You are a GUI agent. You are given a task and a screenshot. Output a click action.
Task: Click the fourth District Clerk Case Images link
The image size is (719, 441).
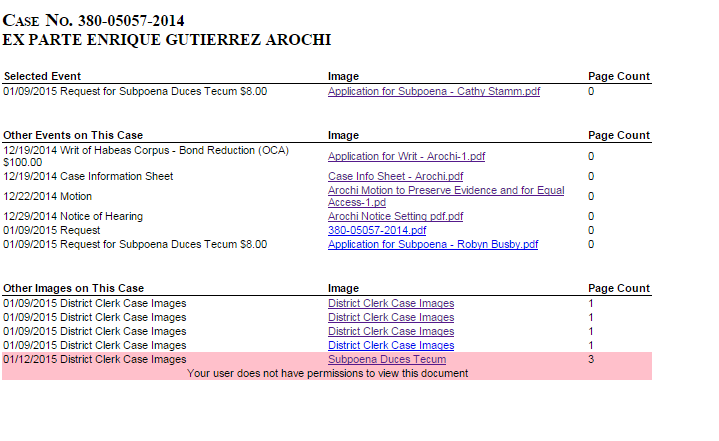coord(390,345)
